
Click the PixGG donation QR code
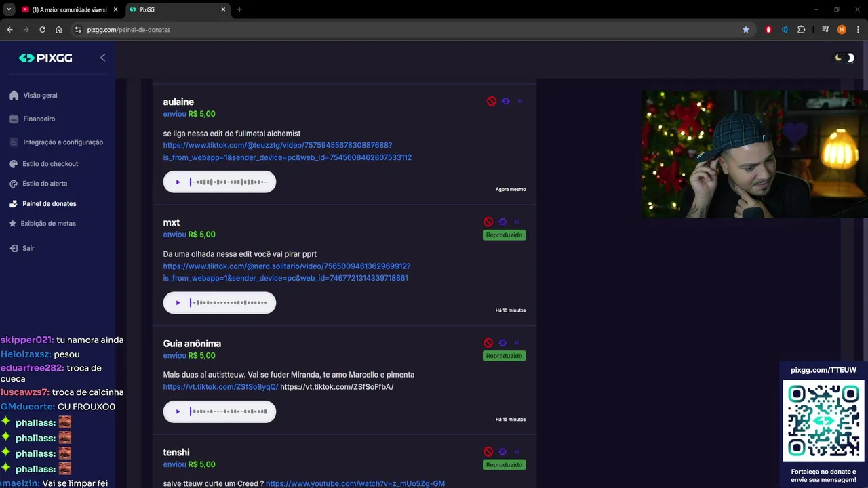(824, 421)
